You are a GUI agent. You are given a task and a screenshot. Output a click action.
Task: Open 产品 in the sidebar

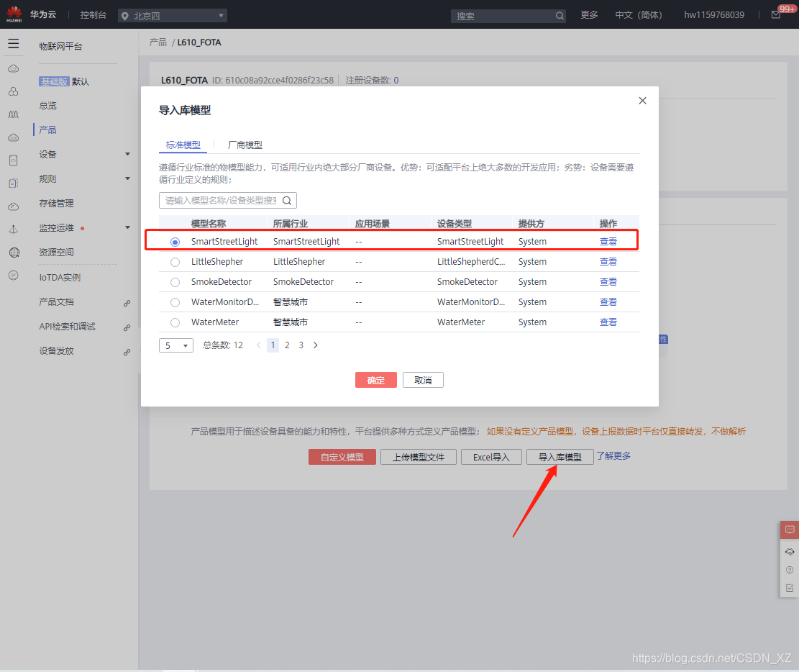tap(48, 130)
